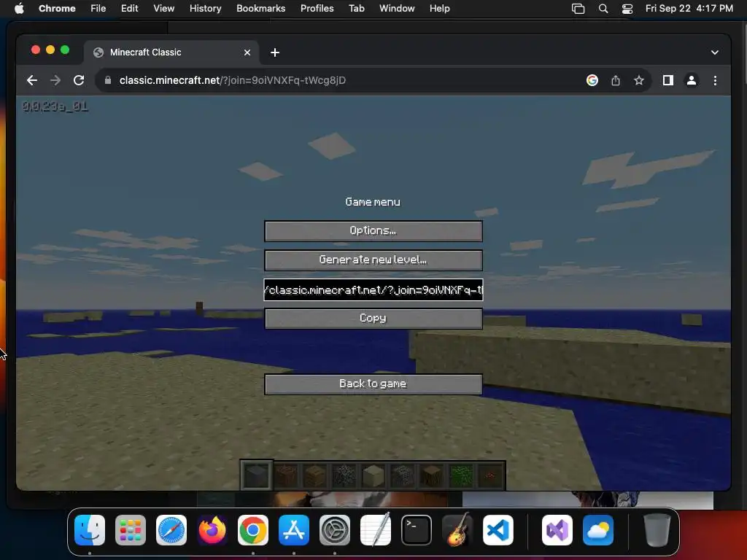
Task: Go back using the browser back arrow
Action: pyautogui.click(x=32, y=80)
